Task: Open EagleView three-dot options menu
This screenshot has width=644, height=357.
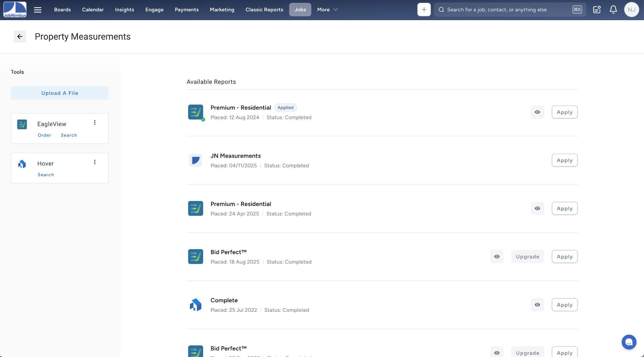Action: coord(95,123)
